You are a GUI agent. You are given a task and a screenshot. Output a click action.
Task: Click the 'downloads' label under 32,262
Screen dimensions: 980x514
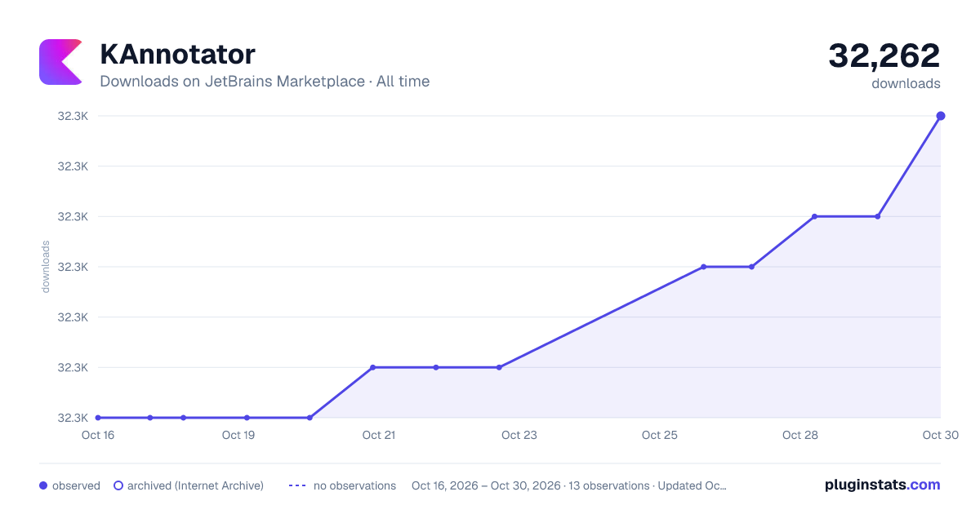[906, 83]
